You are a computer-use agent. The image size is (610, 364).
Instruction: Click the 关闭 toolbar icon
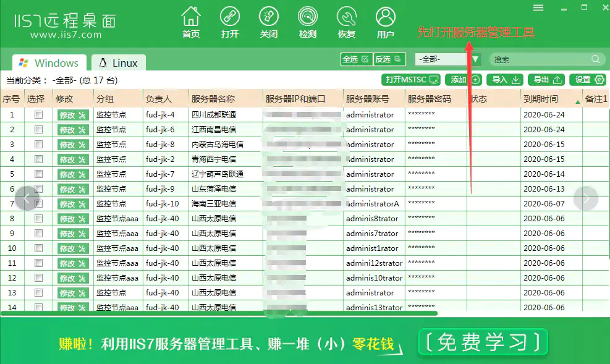pyautogui.click(x=268, y=22)
